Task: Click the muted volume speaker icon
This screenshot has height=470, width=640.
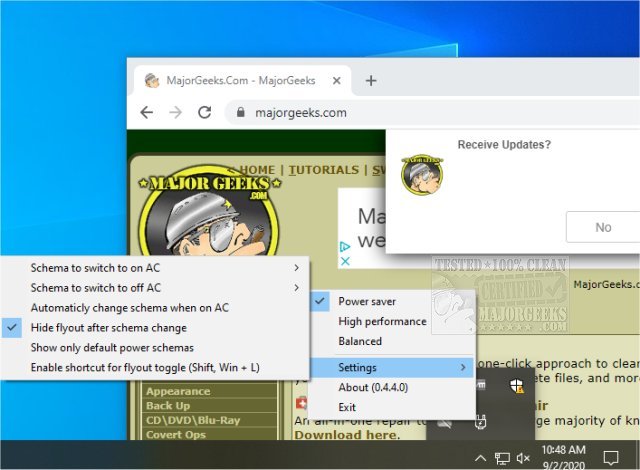Action: click(523, 459)
